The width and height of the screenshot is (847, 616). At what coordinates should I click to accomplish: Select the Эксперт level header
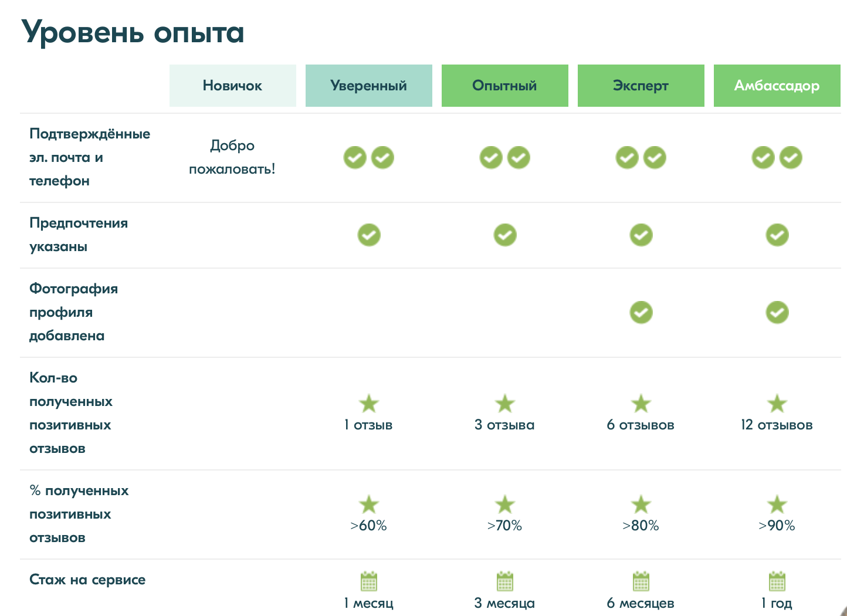pos(641,86)
